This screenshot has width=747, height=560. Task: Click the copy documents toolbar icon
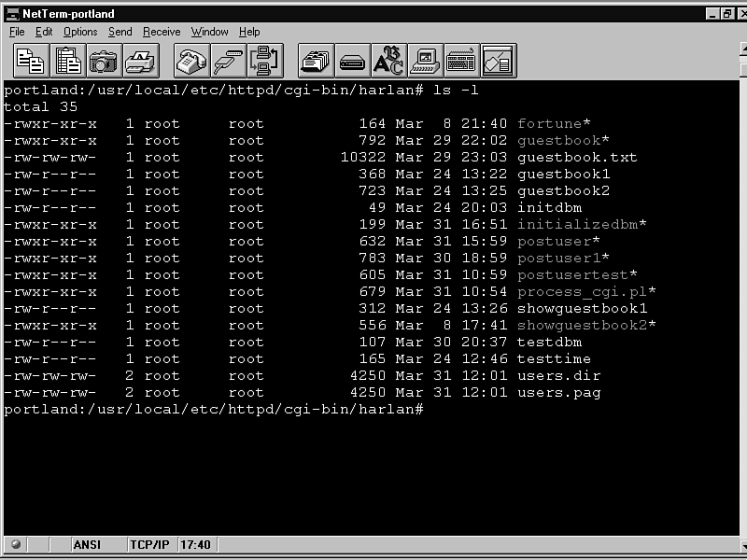pyautogui.click(x=31, y=62)
